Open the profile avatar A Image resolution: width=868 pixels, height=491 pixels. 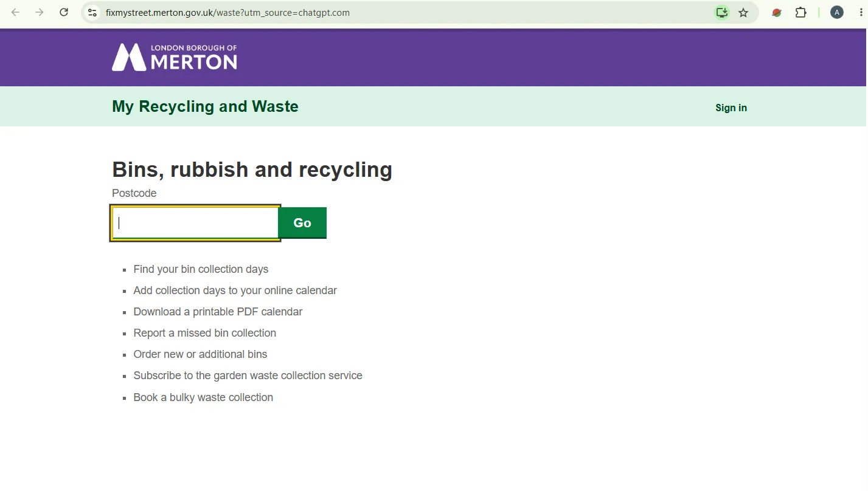[837, 12]
